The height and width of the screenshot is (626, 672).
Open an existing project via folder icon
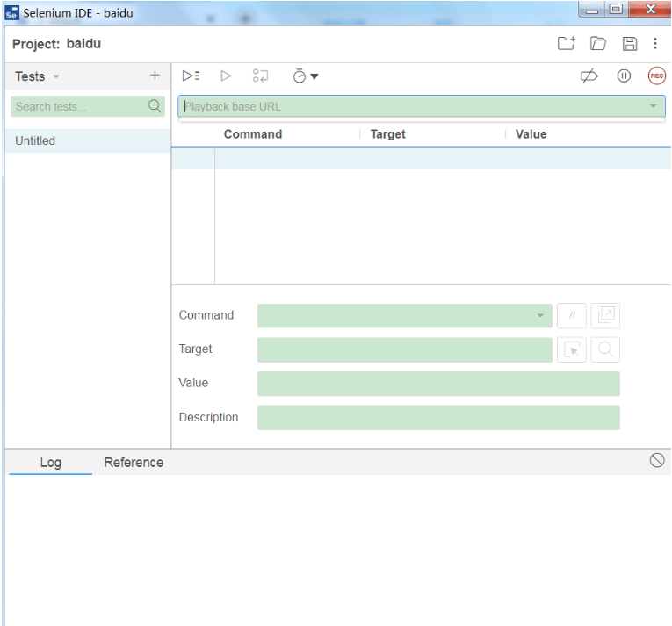click(598, 43)
